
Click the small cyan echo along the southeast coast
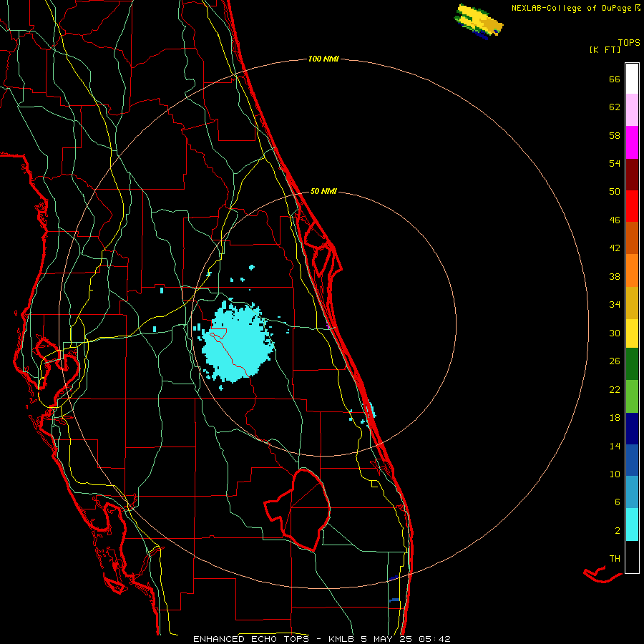click(x=371, y=409)
